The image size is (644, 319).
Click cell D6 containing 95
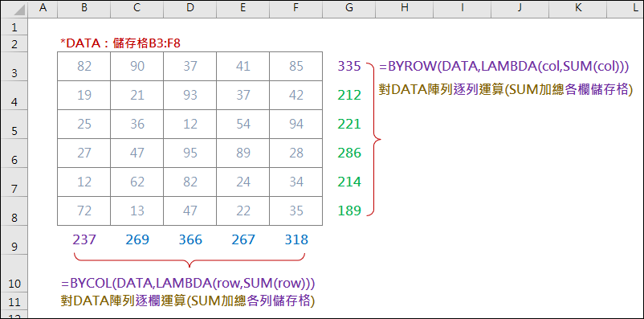click(x=190, y=153)
